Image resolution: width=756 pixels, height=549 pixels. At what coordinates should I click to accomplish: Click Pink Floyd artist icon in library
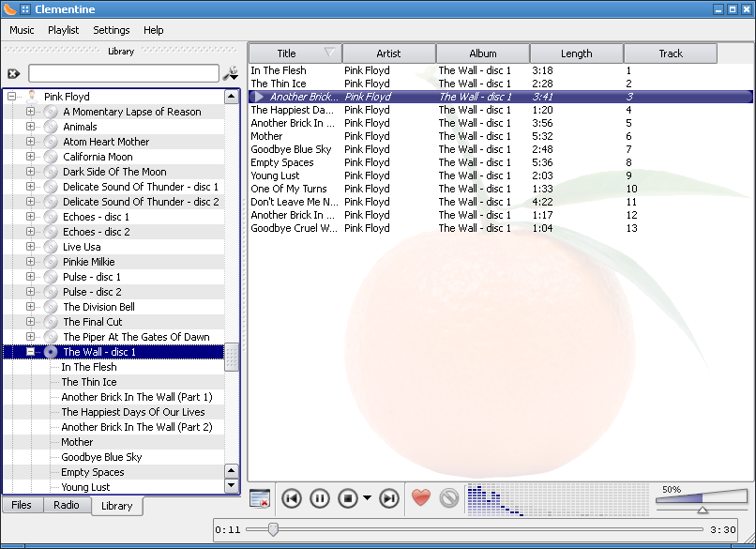click(x=32, y=97)
